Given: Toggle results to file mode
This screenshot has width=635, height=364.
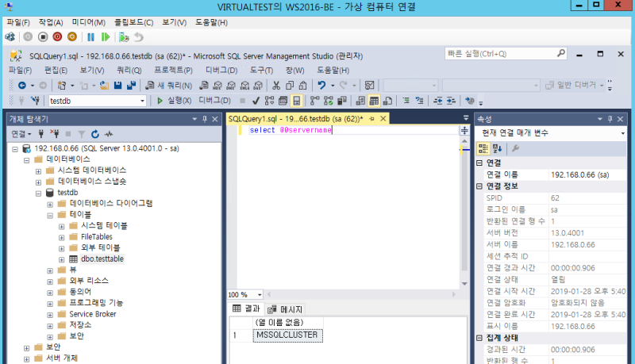Looking at the screenshot, I should click(x=387, y=101).
